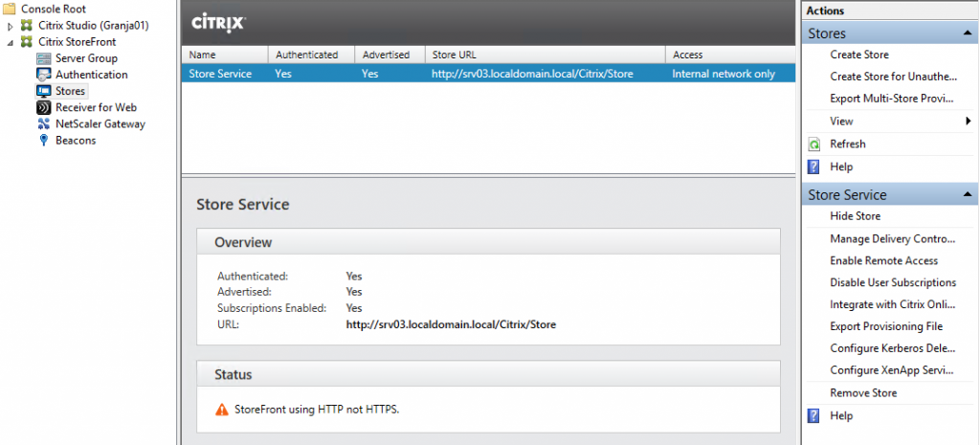Select Beacons in the tree
This screenshot has height=445, width=980.
click(x=76, y=140)
